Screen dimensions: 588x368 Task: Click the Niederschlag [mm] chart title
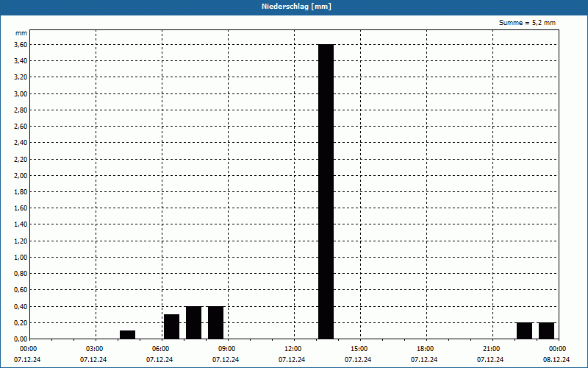pos(296,7)
